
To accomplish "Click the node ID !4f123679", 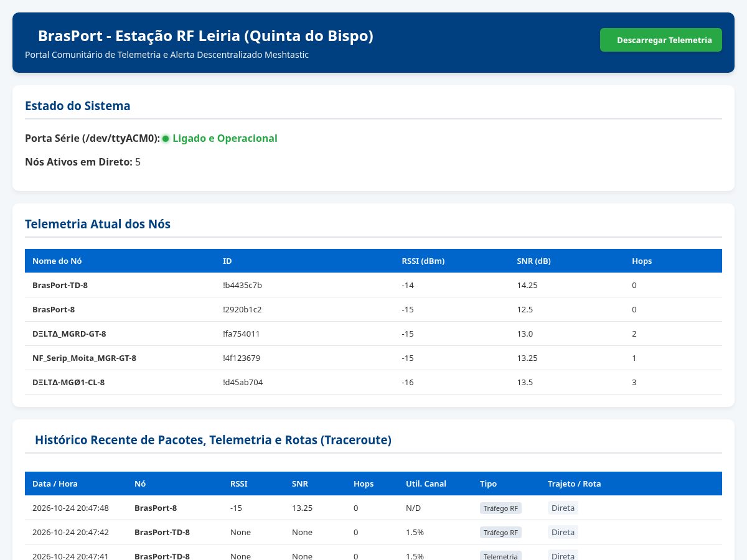I will (x=242, y=358).
